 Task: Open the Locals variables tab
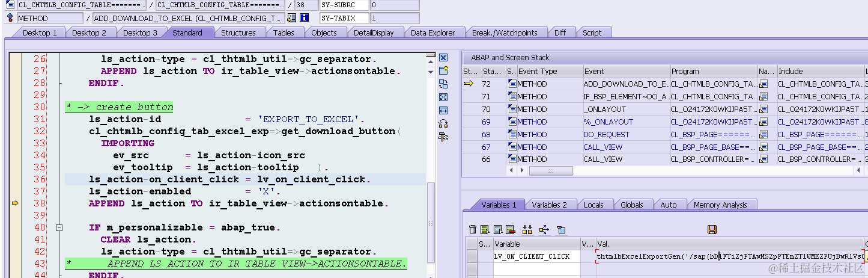point(593,205)
